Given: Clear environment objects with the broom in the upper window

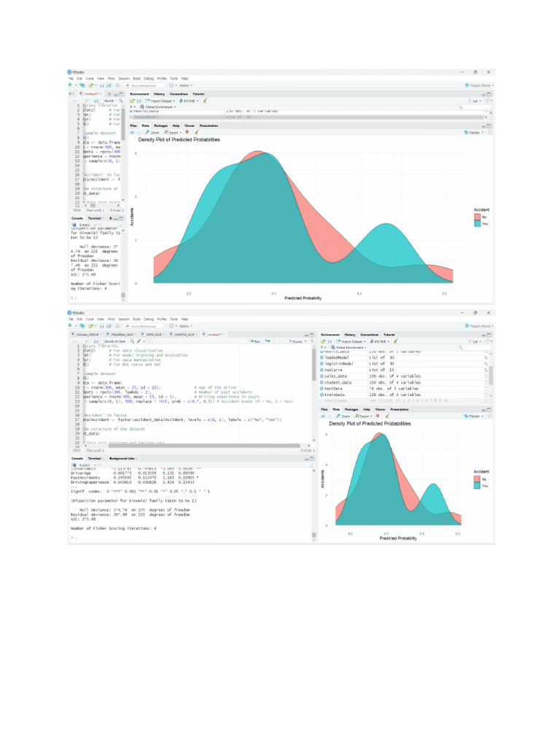Looking at the screenshot, I should tap(205, 101).
